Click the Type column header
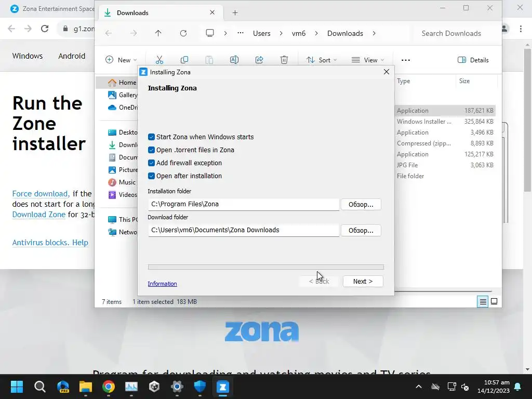This screenshot has height=399, width=532. click(425, 81)
